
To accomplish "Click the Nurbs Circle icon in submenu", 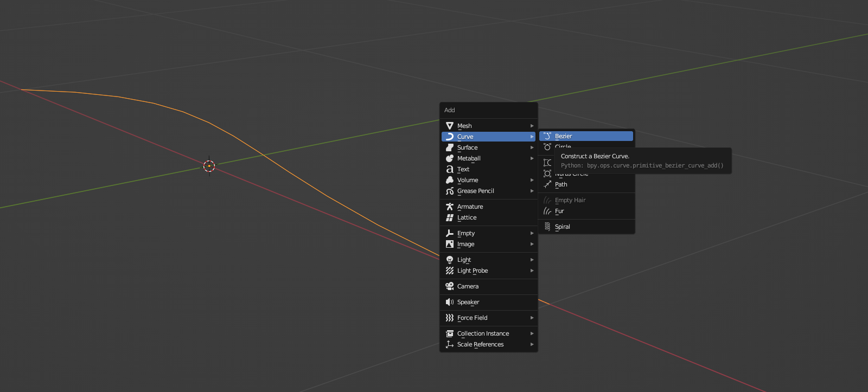I will click(547, 173).
